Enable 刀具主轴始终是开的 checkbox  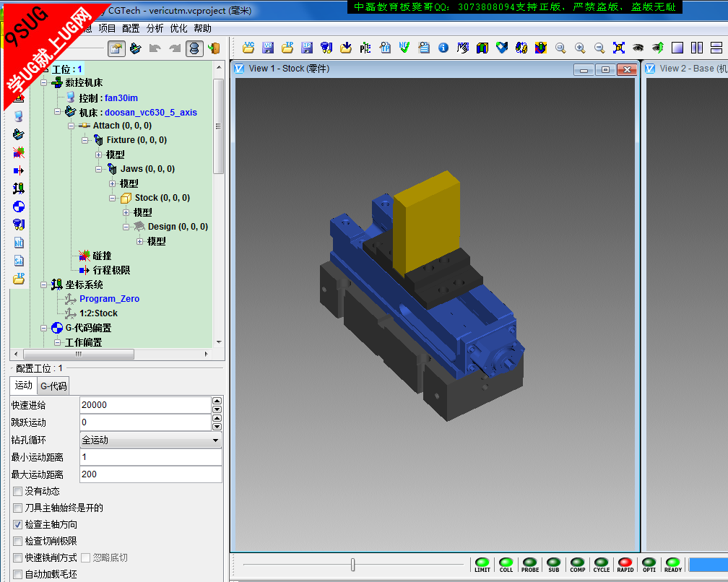click(x=17, y=508)
